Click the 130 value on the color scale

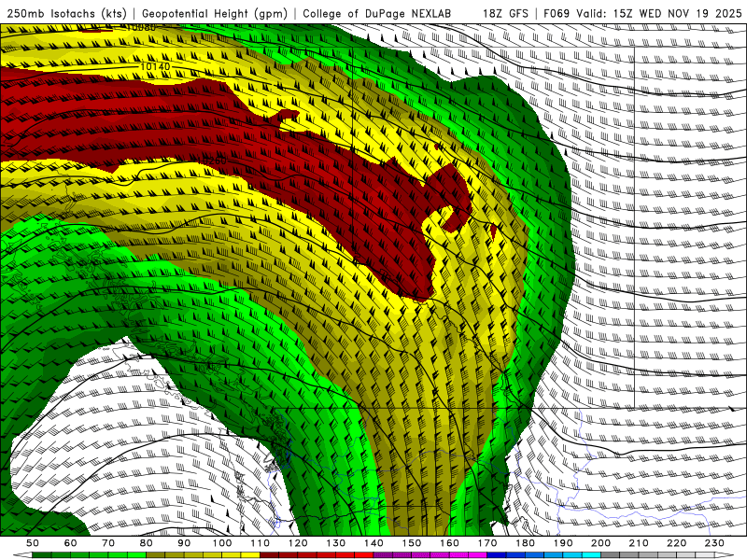pyautogui.click(x=336, y=543)
